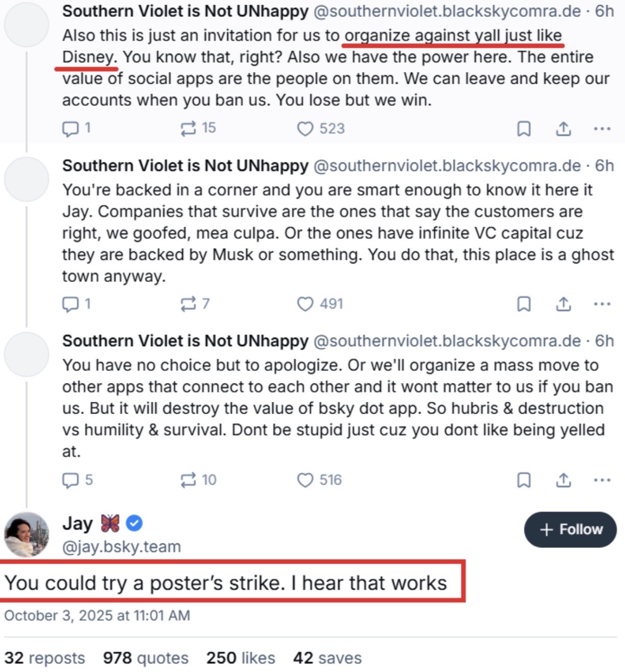Image resolution: width=625 pixels, height=672 pixels.
Task: Like the post with 516 likes
Action: click(x=305, y=480)
